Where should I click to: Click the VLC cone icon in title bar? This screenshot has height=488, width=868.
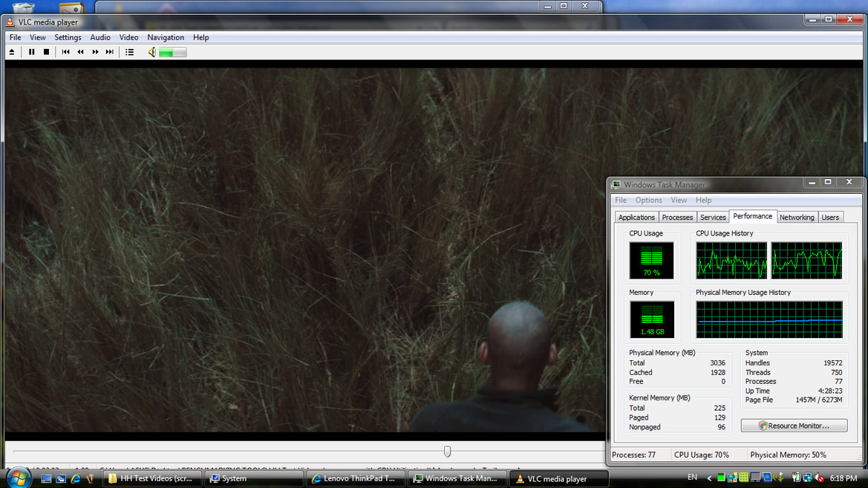pos(10,22)
